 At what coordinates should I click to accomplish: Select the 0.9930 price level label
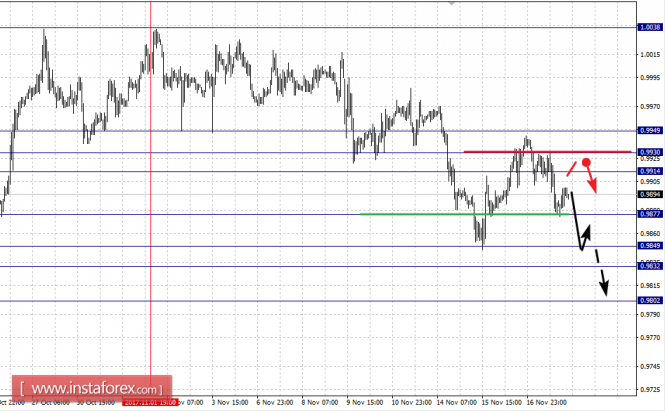[x=650, y=152]
